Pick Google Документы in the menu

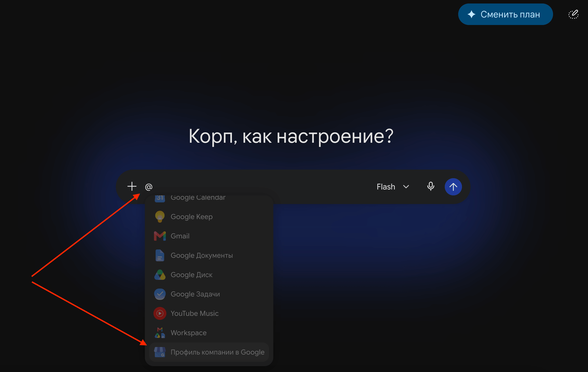209,255
